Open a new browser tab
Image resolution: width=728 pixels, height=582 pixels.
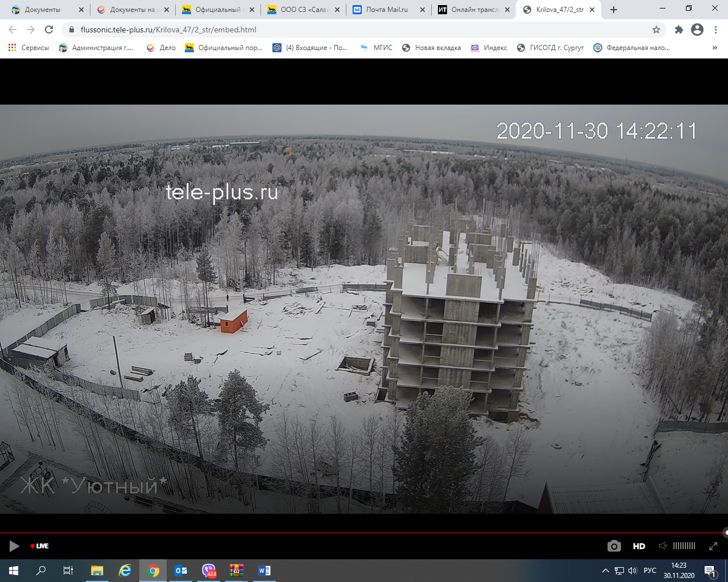pos(613,10)
